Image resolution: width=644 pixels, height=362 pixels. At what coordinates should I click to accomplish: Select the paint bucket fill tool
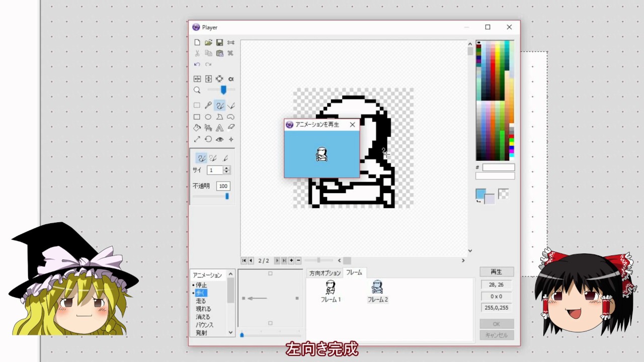197,128
